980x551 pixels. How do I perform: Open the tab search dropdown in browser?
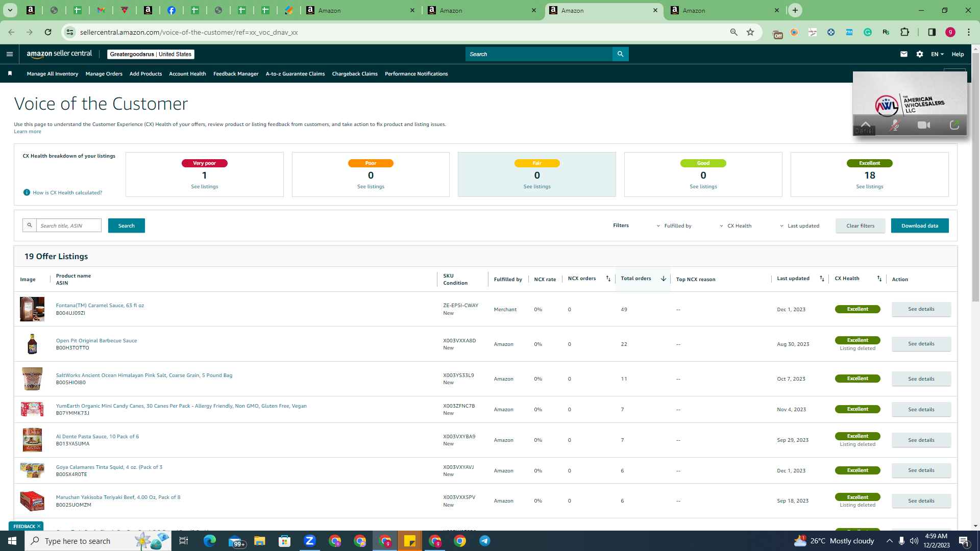click(x=10, y=10)
